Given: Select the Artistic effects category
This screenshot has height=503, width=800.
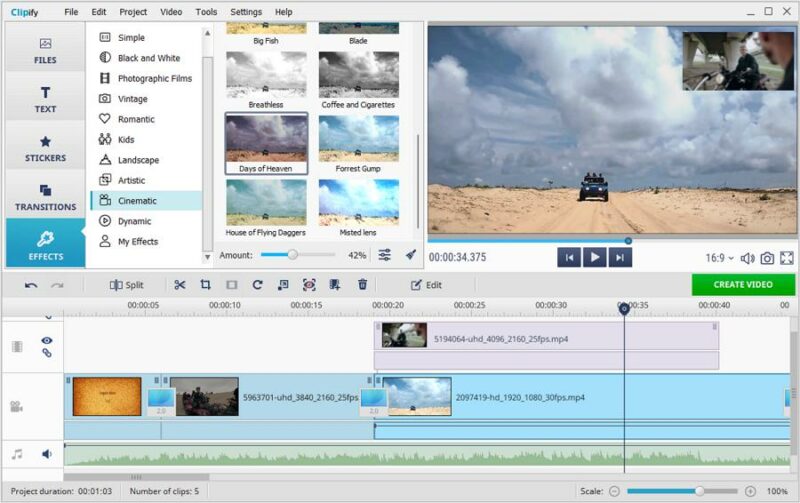Looking at the screenshot, I should pyautogui.click(x=146, y=180).
